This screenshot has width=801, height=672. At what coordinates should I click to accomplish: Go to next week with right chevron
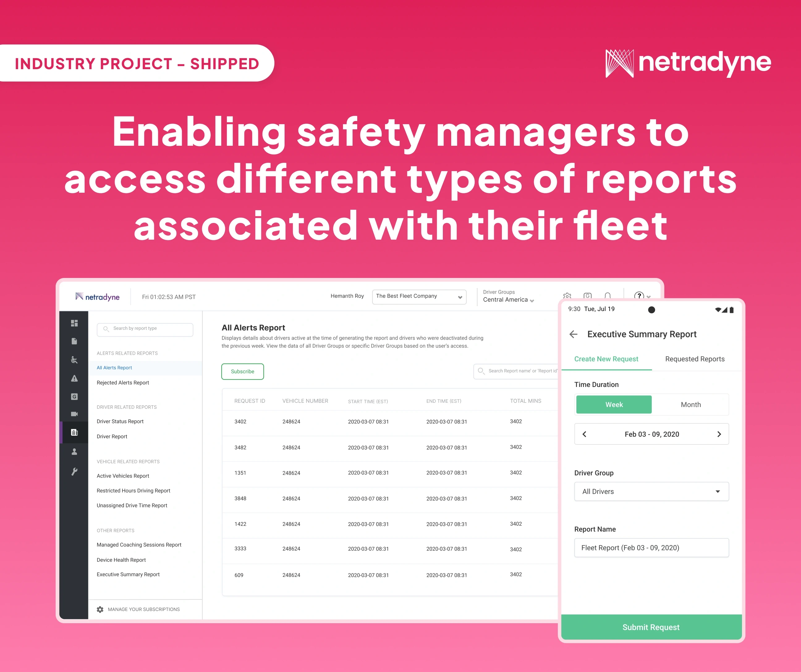(719, 434)
